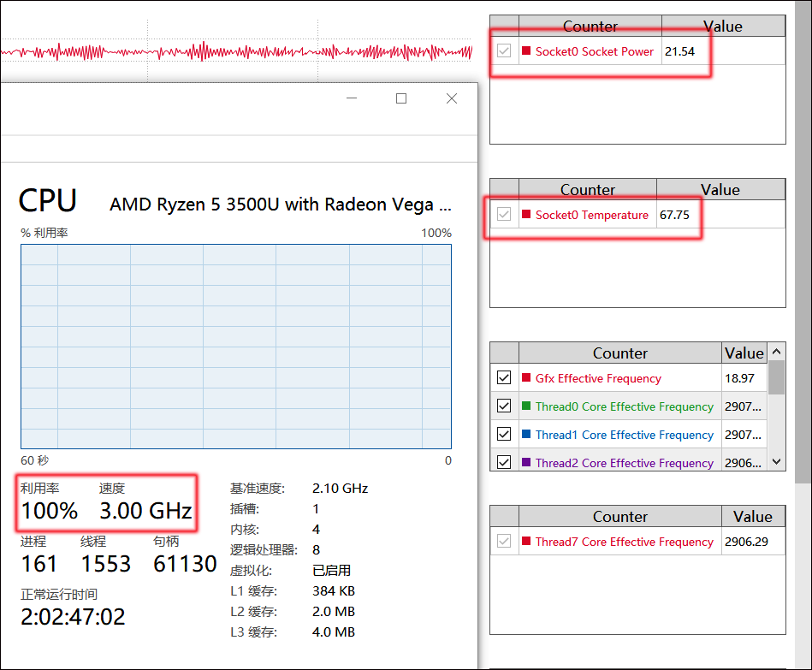Select Thread0 Core Effective Frequency label

[625, 406]
